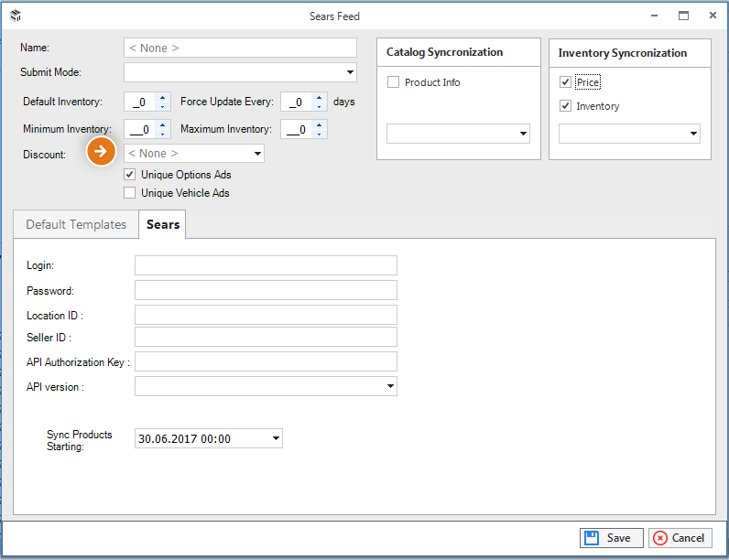This screenshot has width=729, height=560.
Task: Enable the Unique Vehicle Ads checkbox
Action: (x=130, y=193)
